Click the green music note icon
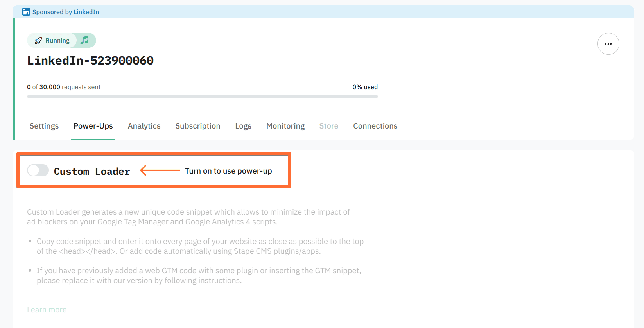 pyautogui.click(x=84, y=40)
